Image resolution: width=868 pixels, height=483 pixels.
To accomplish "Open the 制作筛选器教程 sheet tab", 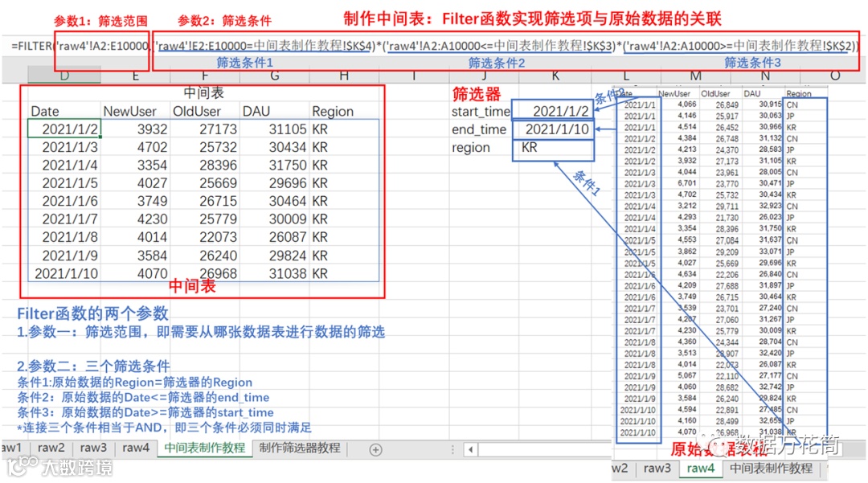I will [x=300, y=448].
